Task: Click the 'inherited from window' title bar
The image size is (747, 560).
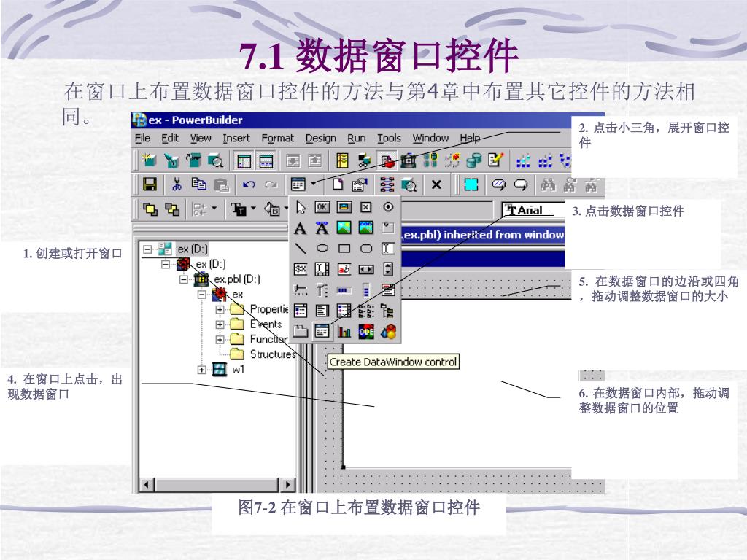Action: tap(483, 235)
